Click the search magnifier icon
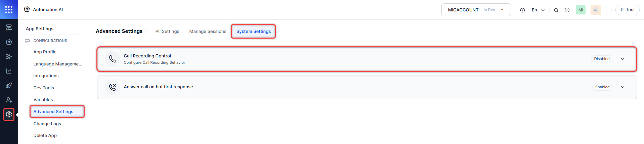This screenshot has height=144, width=644. [x=556, y=10]
